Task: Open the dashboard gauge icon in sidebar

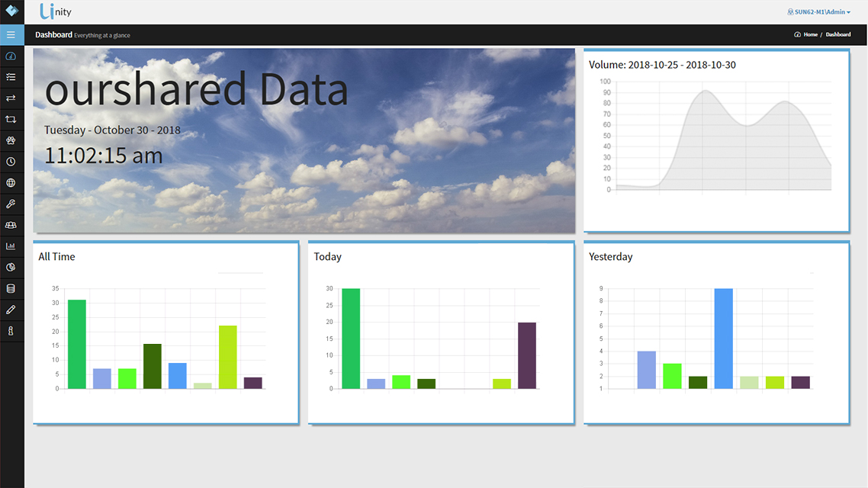Action: (11, 56)
